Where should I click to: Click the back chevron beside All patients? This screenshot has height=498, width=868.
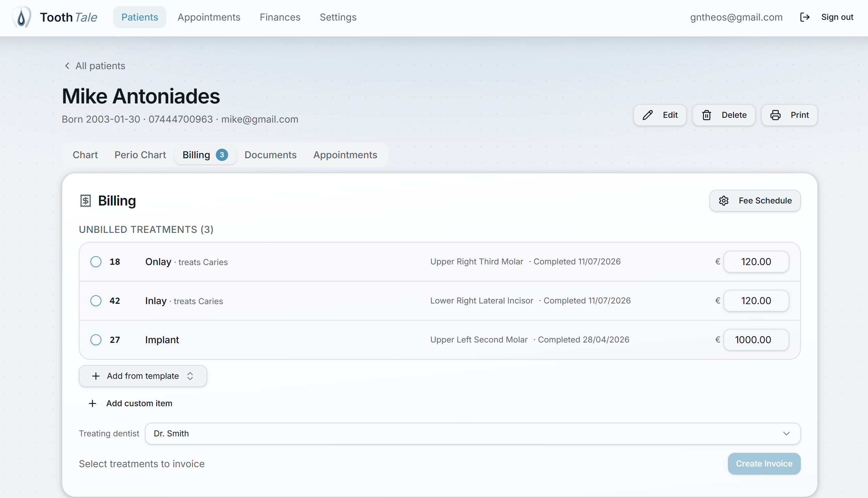67,66
